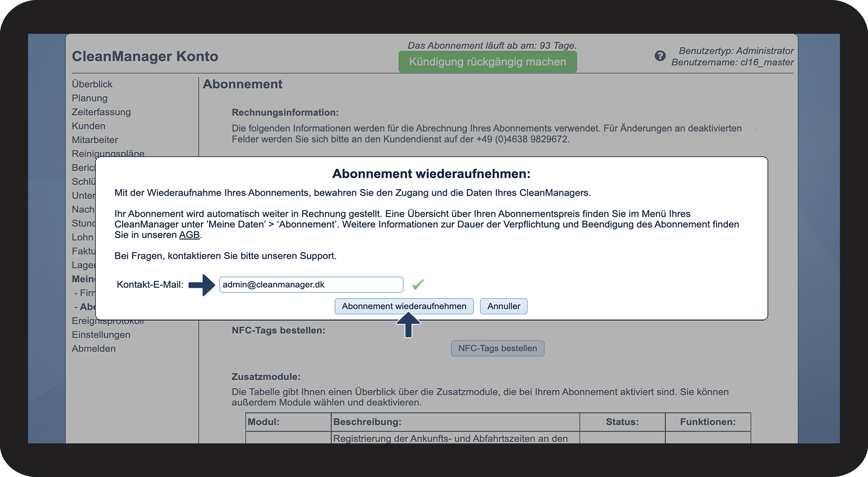Open Reinigungspläne from the sidebar
868x477 pixels.
108,153
